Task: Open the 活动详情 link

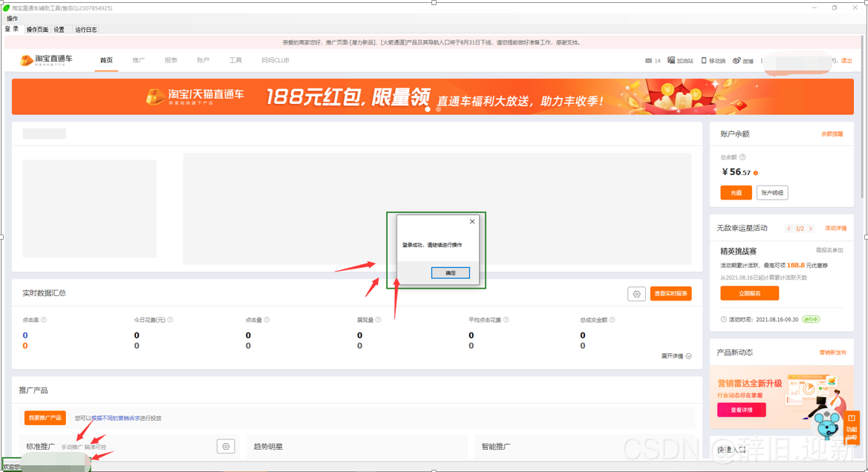Action: pos(835,229)
